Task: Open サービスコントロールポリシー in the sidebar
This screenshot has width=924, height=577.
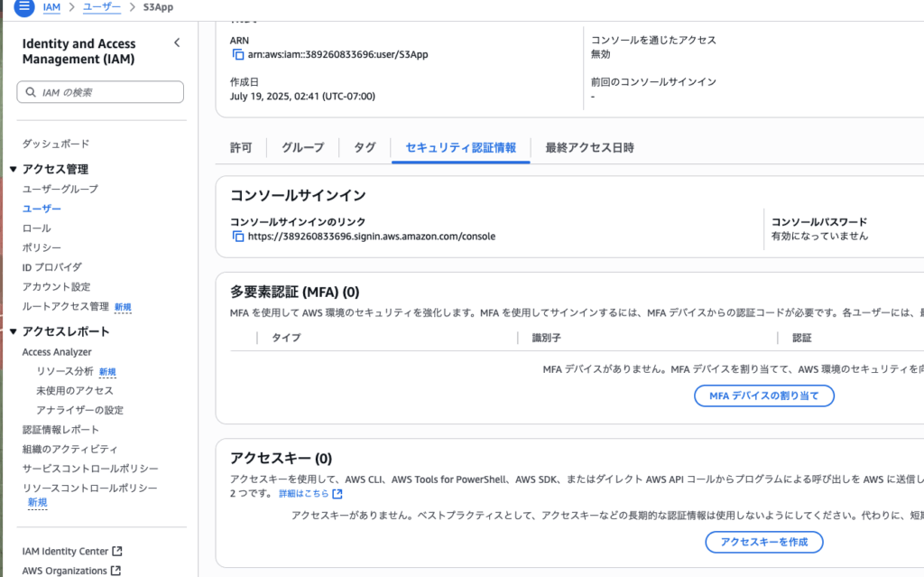Action: pyautogui.click(x=90, y=469)
